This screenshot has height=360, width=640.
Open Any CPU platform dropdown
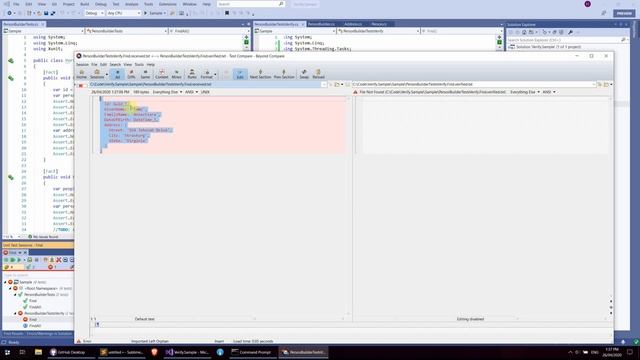point(124,13)
